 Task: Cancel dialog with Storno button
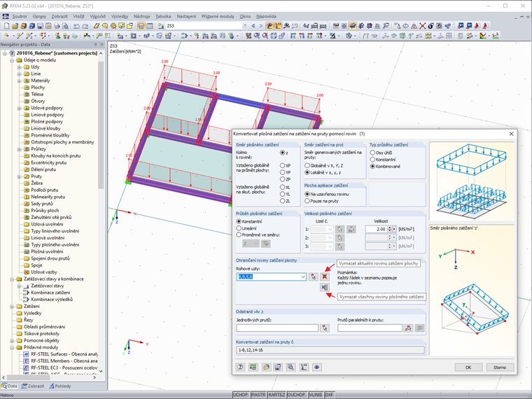coord(500,367)
